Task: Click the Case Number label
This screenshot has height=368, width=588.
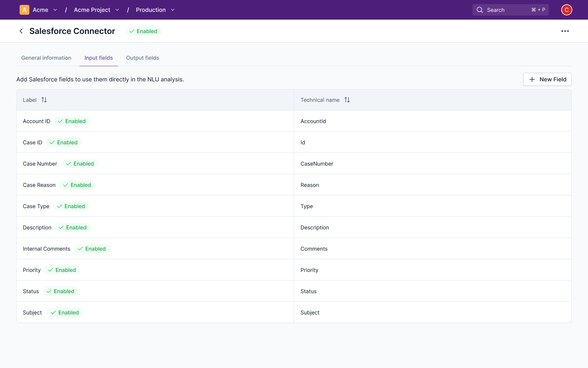Action: point(40,164)
